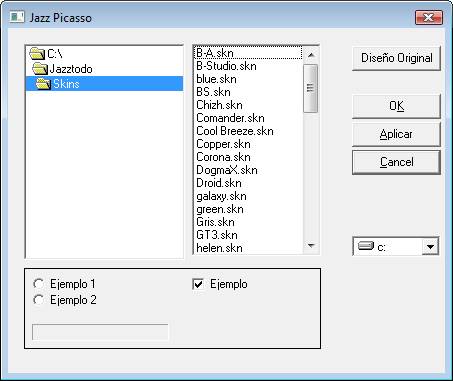Click the Aplicar button
Screen dimensions: 453x381
(396, 134)
